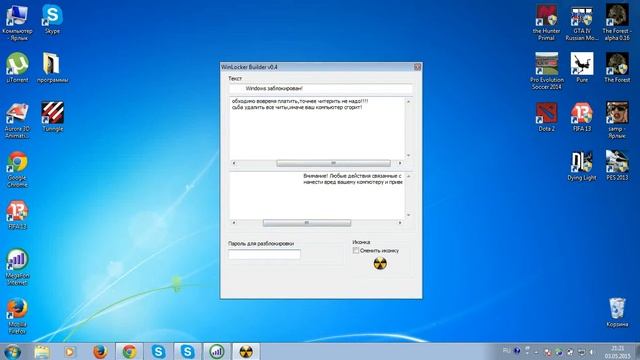
Task: Close the WinLocker Builder v0.4 window
Action: [417, 67]
